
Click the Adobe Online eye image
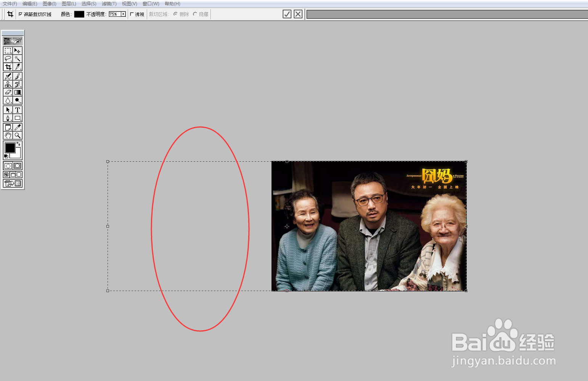click(13, 41)
